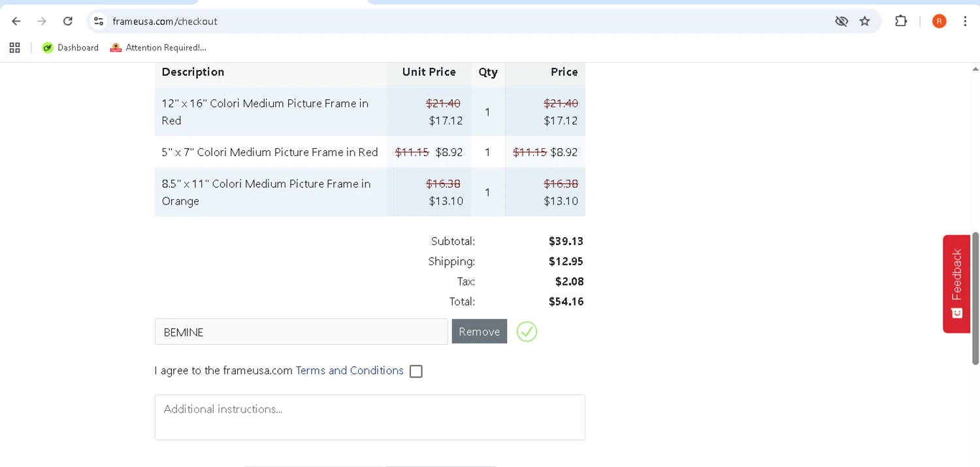The width and height of the screenshot is (980, 467).
Task: Click struck-through unit price $16.38
Action: [x=443, y=184]
